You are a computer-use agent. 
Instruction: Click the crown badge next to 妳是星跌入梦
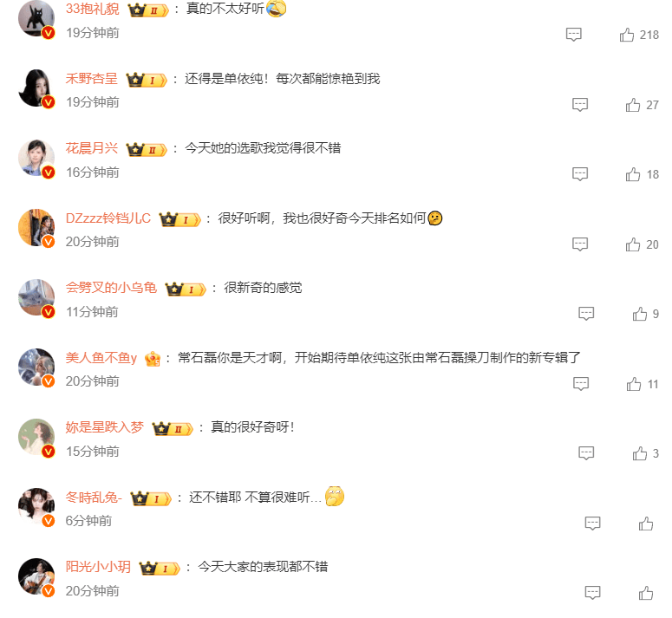[173, 428]
